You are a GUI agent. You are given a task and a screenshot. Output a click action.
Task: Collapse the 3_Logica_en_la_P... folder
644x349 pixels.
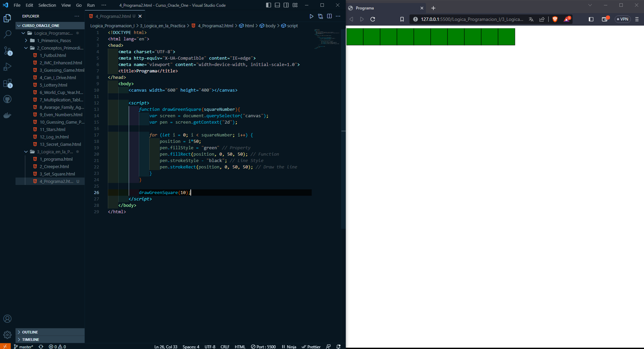[x=50, y=152]
